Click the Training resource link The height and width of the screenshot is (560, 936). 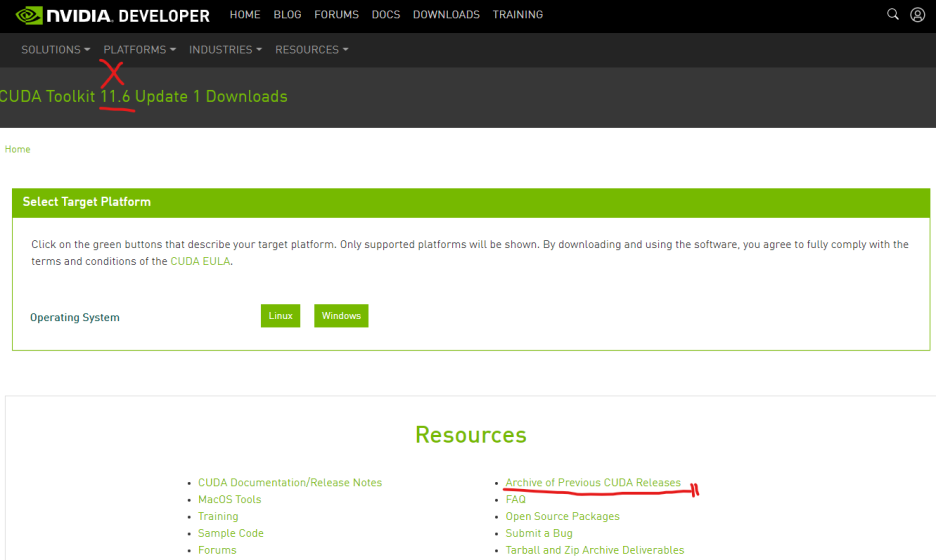click(x=218, y=516)
